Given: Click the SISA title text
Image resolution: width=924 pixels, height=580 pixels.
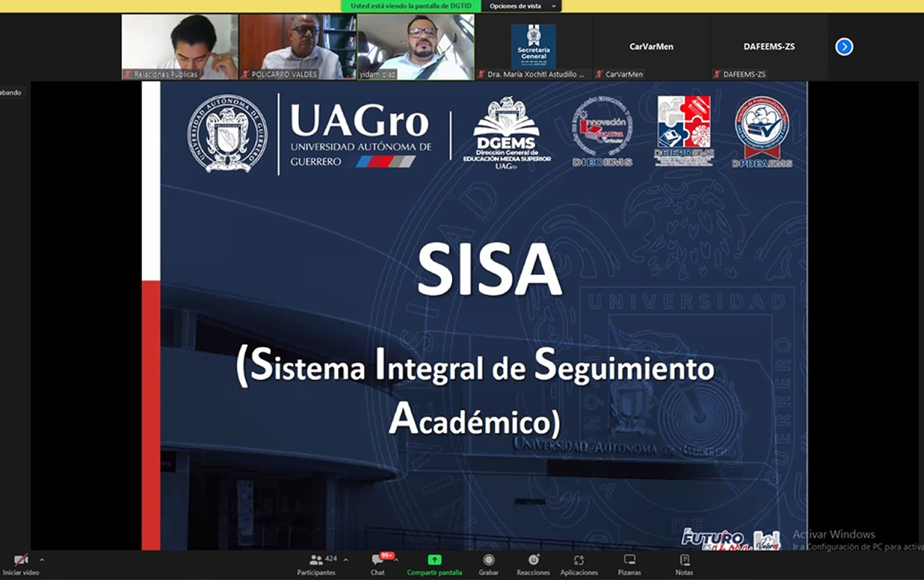Looking at the screenshot, I should (x=489, y=271).
